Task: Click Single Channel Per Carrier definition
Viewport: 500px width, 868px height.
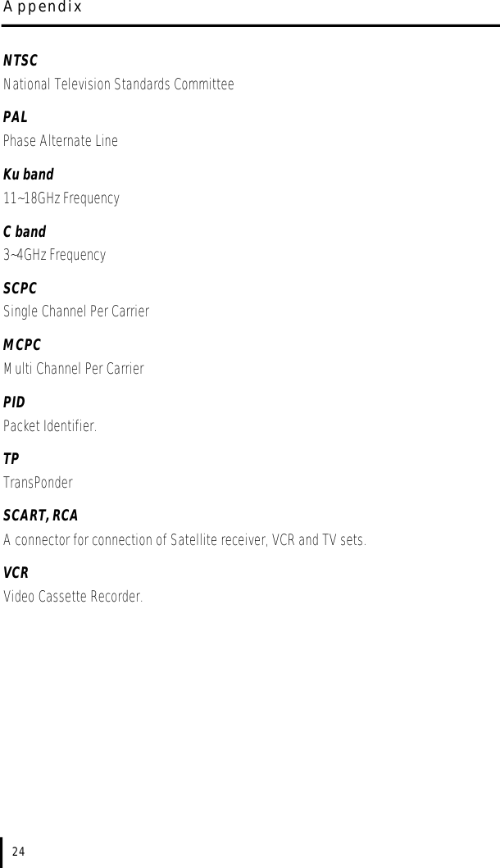Action: click(76, 312)
